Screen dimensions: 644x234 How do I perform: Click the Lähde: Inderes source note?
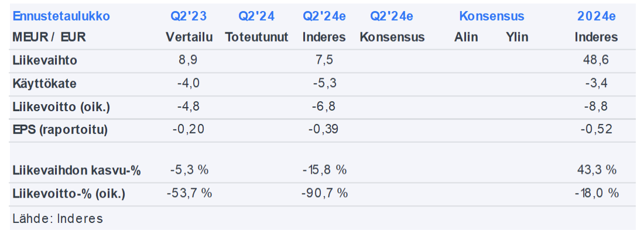click(57, 219)
